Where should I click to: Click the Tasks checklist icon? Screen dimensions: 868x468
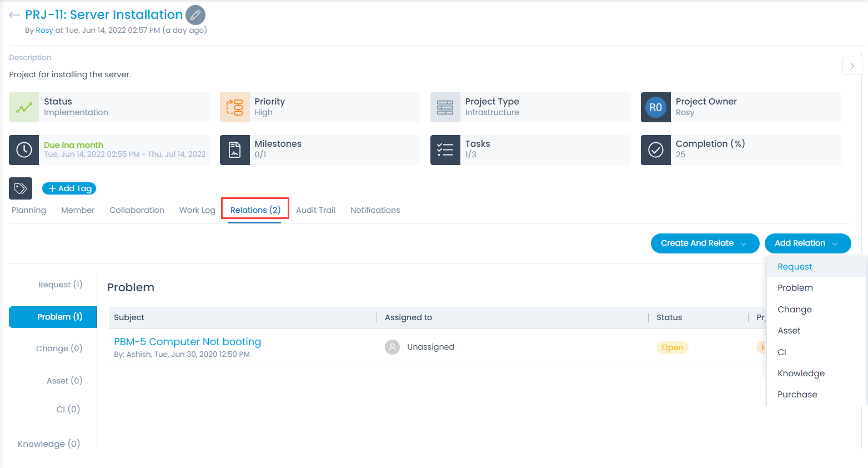point(445,150)
